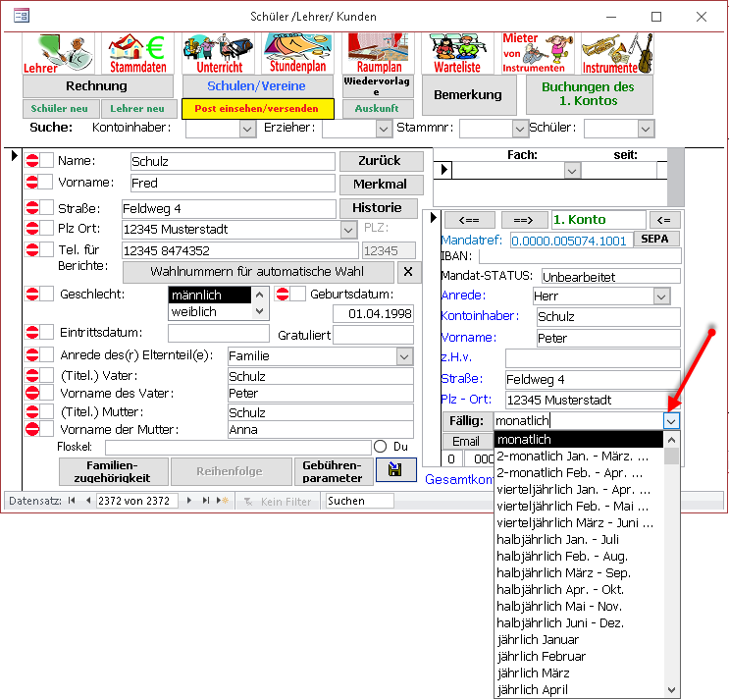
Task: Click the Mieter von Instrumenten icon
Action: click(x=538, y=54)
